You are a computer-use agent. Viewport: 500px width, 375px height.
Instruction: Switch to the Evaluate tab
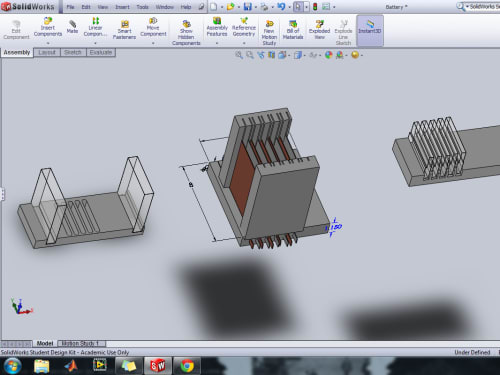pos(101,52)
